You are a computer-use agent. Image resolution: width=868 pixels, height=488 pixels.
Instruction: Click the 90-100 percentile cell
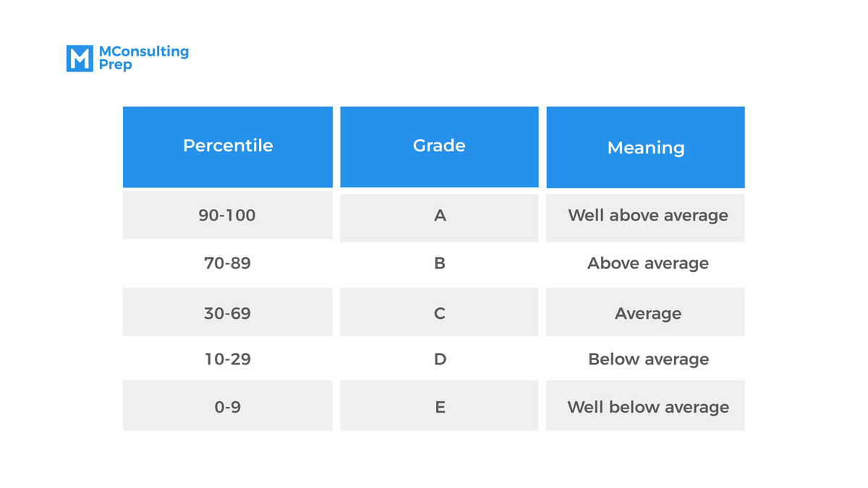pyautogui.click(x=228, y=215)
